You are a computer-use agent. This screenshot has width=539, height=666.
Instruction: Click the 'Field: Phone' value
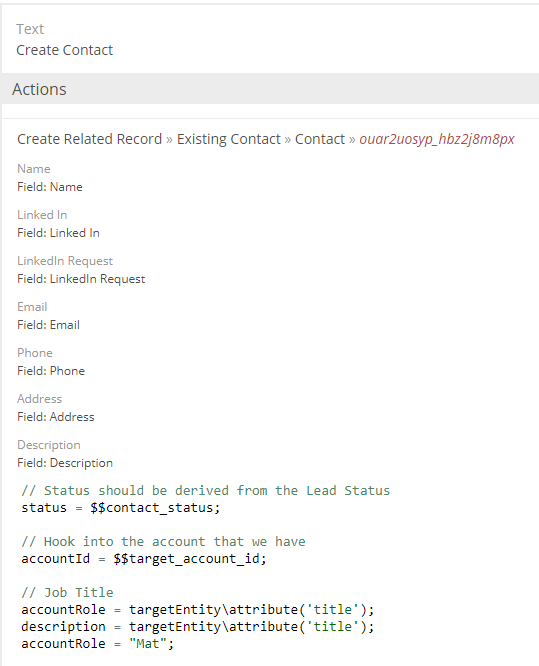pyautogui.click(x=51, y=371)
